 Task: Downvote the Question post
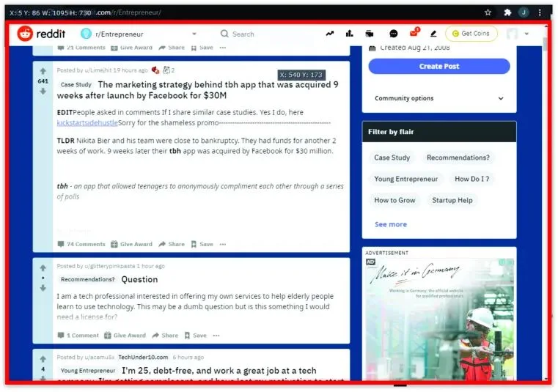pyautogui.click(x=43, y=288)
